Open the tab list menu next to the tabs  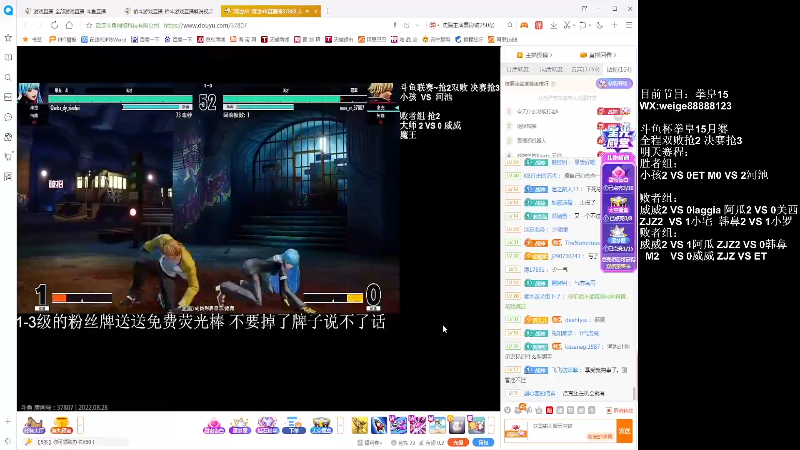pyautogui.click(x=328, y=11)
